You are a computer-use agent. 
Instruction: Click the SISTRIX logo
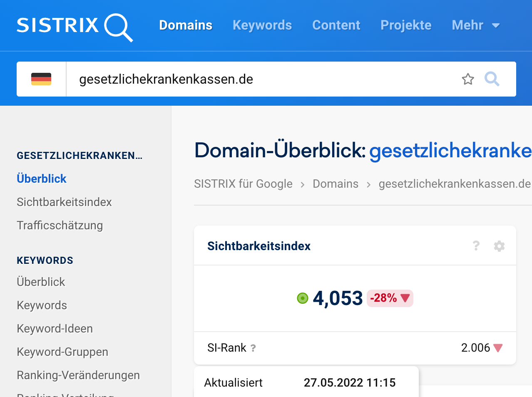(x=75, y=26)
